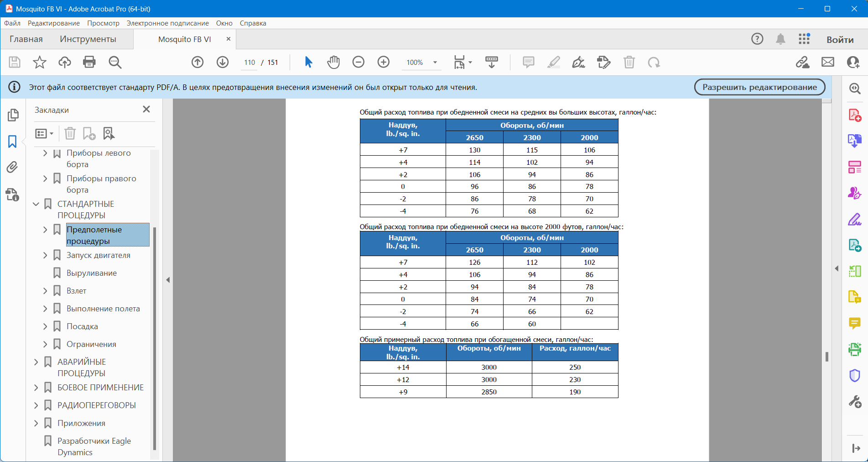Send file by email envelope icon
868x462 pixels.
pos(828,62)
